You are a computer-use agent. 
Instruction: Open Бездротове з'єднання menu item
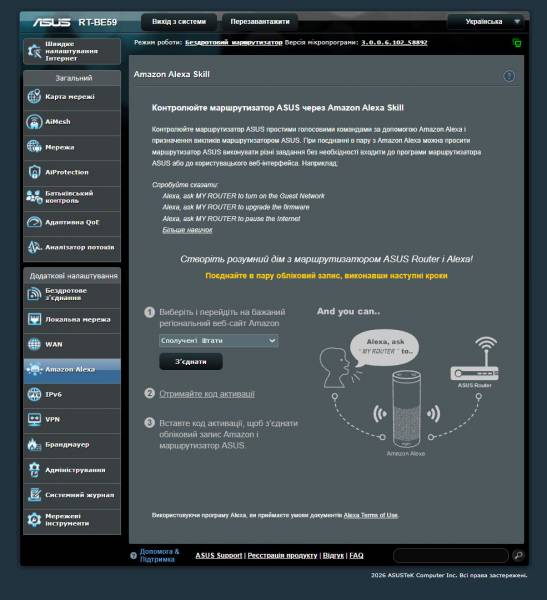click(x=72, y=294)
